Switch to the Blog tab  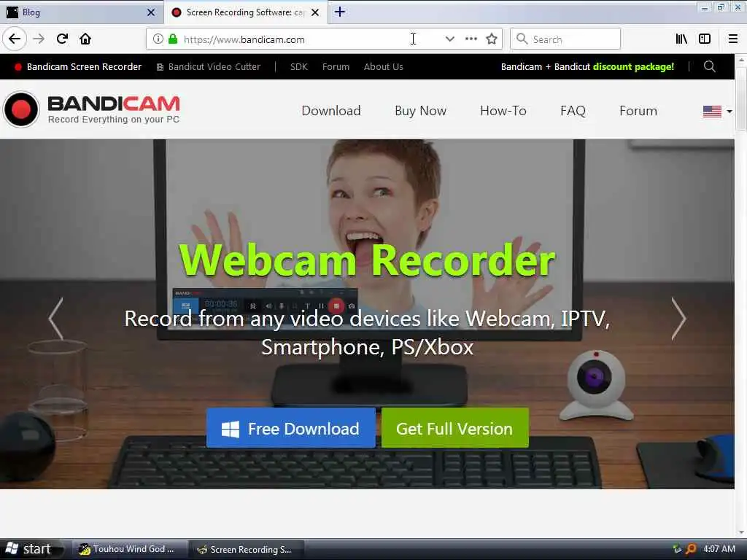coord(80,12)
